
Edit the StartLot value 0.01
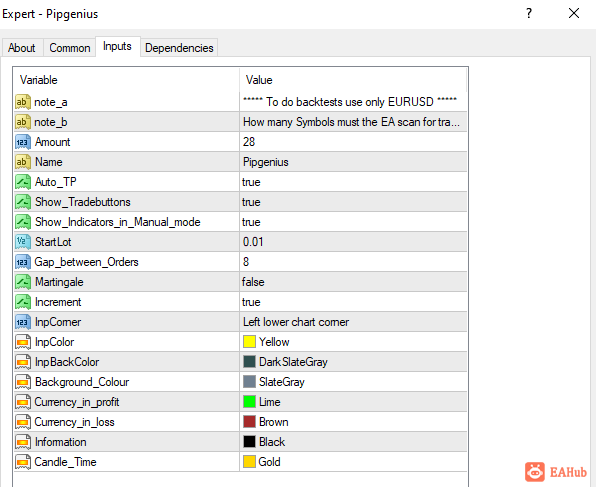point(353,242)
